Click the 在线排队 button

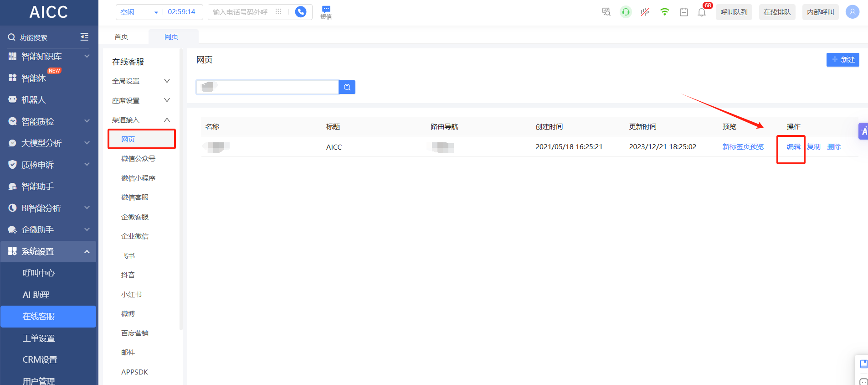point(777,12)
